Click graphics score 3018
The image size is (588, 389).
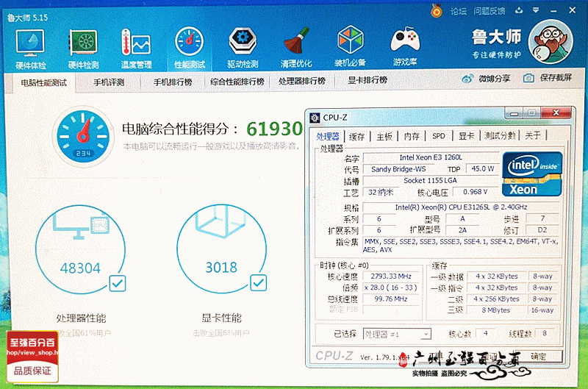tap(221, 268)
